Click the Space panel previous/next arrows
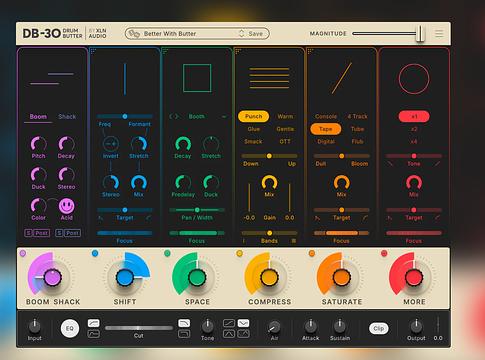485x360 pixels. (174, 116)
